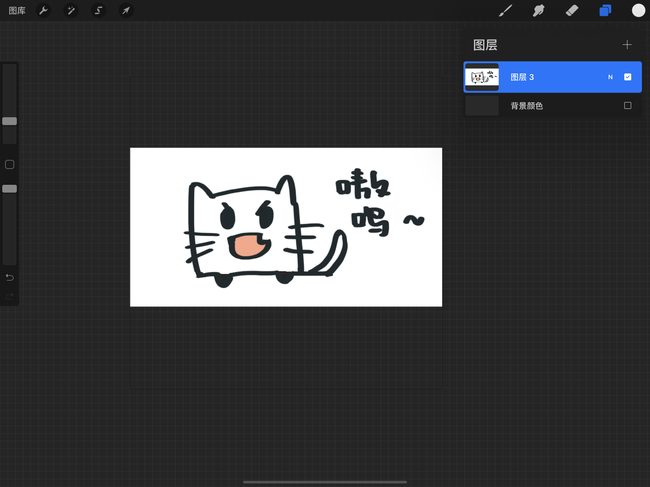Open the Adjustments magic wand menu
650x487 pixels.
tap(71, 10)
